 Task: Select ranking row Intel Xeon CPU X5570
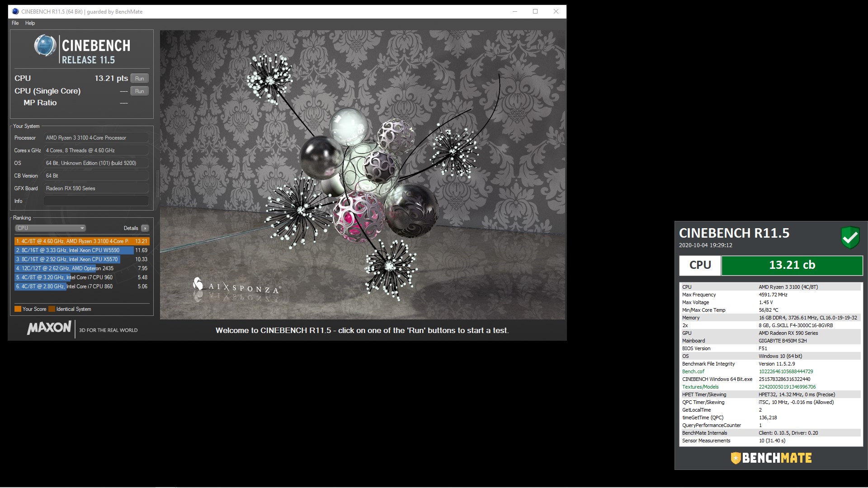81,259
